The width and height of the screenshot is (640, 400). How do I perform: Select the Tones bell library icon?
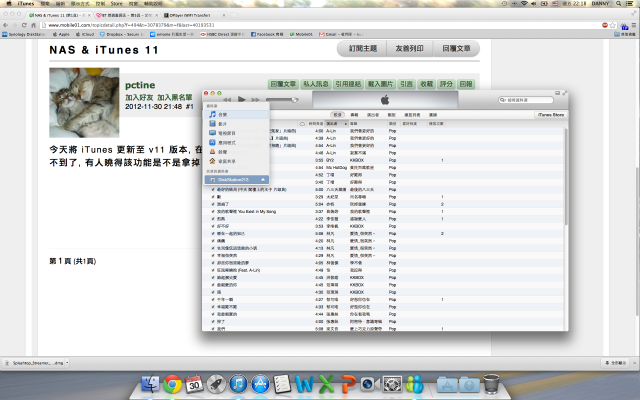click(x=212, y=151)
